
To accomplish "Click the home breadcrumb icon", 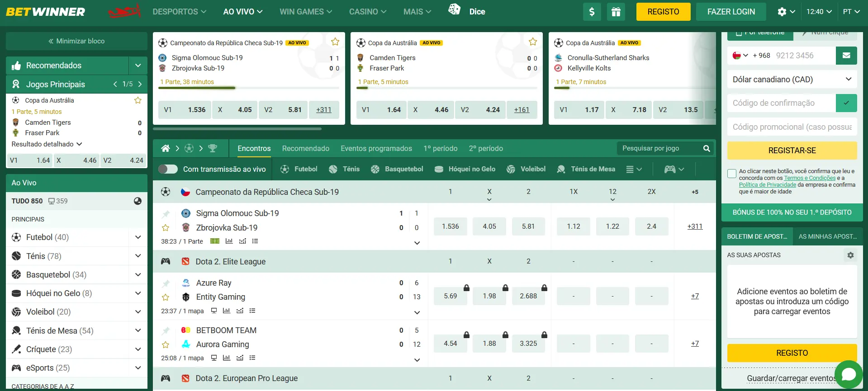I will pyautogui.click(x=166, y=148).
